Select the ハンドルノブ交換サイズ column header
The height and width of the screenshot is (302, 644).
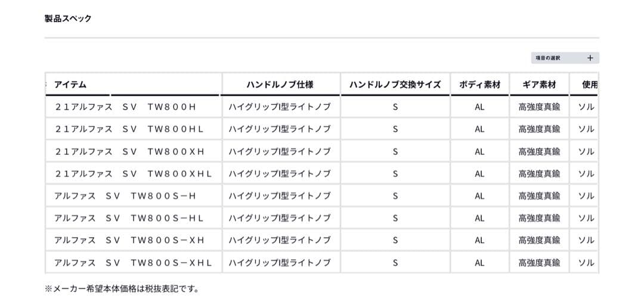[395, 85]
